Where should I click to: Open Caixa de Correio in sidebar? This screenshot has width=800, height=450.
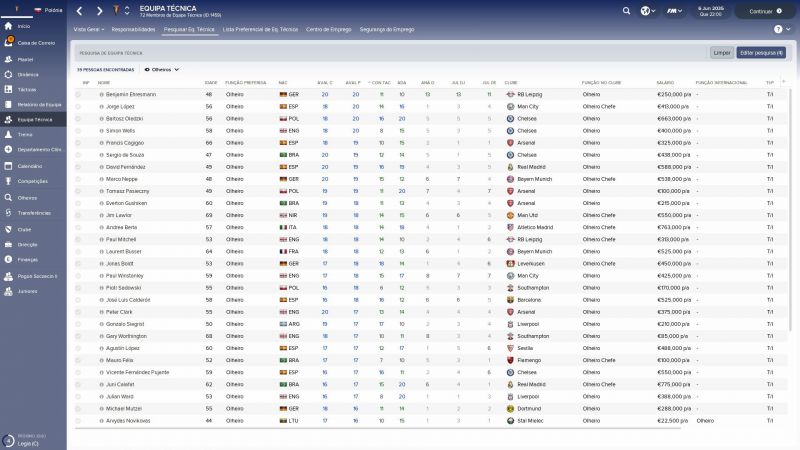pos(30,42)
